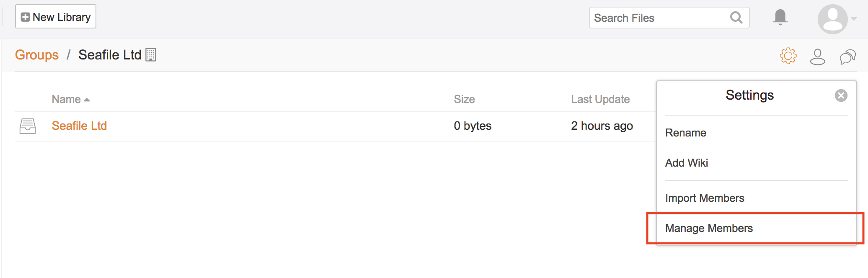Choose Add Wiki from Settings menu
Screen dimensions: 868x278
tap(686, 163)
